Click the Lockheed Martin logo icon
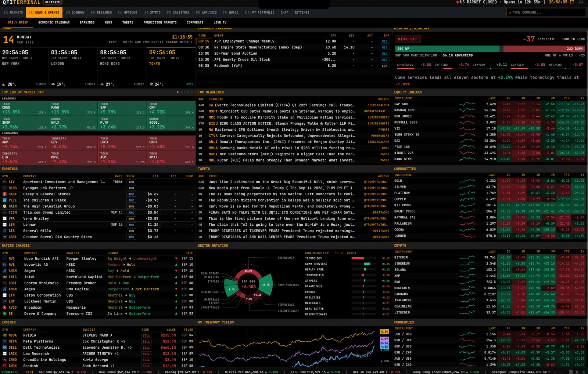Screen dimensions: 588x374 point(4,301)
